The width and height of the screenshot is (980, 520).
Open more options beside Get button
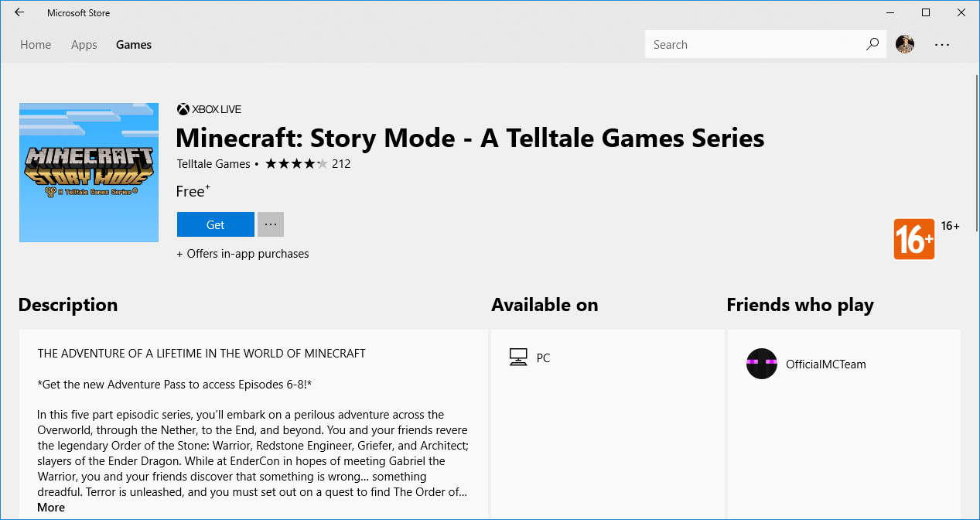[270, 224]
